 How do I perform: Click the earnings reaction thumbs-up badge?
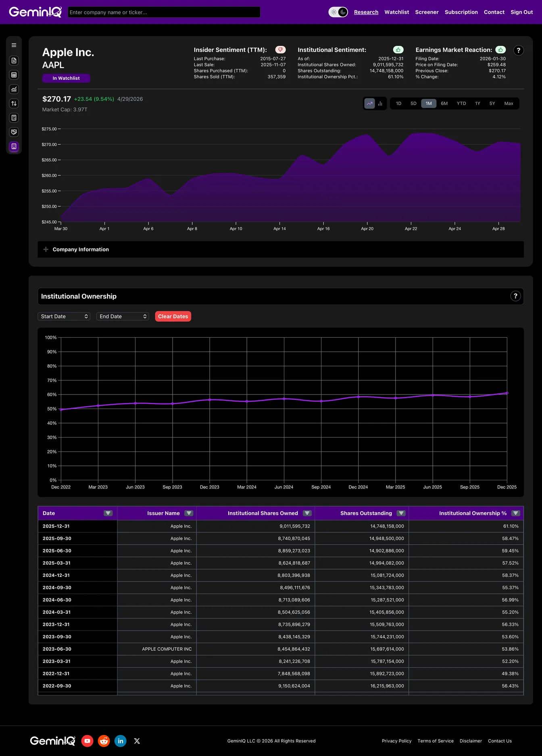(500, 50)
